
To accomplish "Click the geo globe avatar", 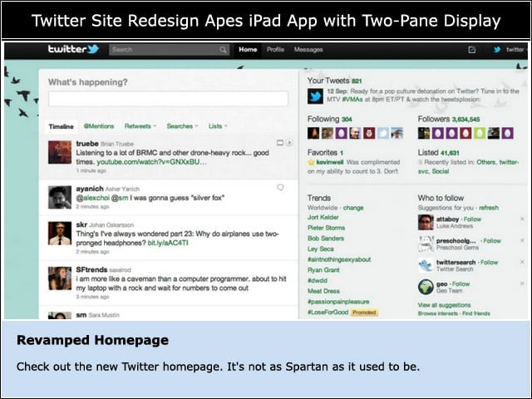I will click(426, 287).
